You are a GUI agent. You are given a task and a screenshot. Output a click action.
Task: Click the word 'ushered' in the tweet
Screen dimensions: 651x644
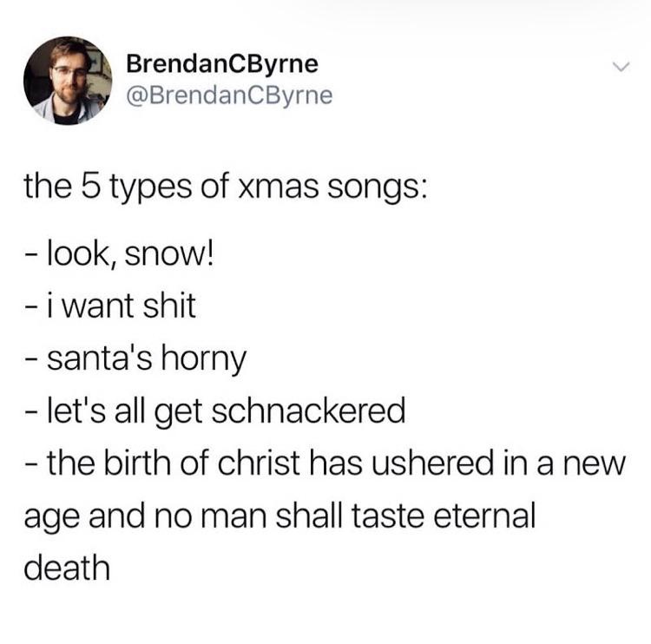432,463
